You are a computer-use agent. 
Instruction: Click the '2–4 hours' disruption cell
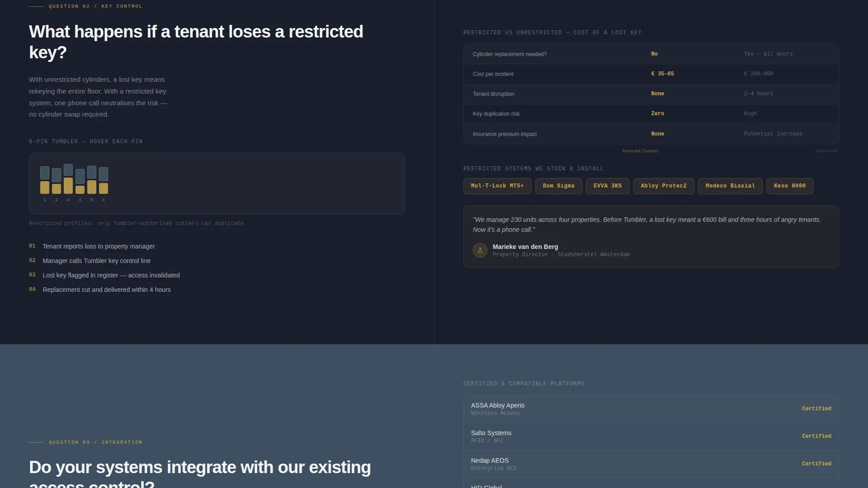(x=758, y=94)
